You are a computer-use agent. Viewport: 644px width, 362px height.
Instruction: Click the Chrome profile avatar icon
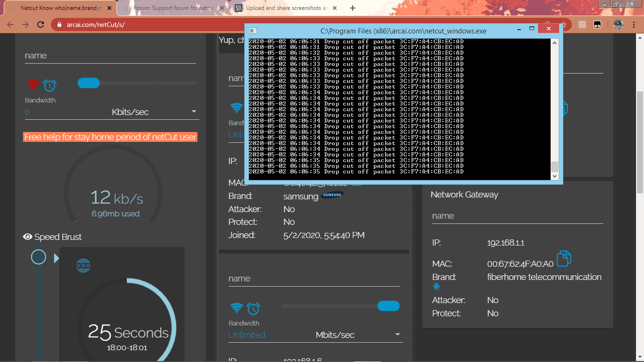(619, 25)
